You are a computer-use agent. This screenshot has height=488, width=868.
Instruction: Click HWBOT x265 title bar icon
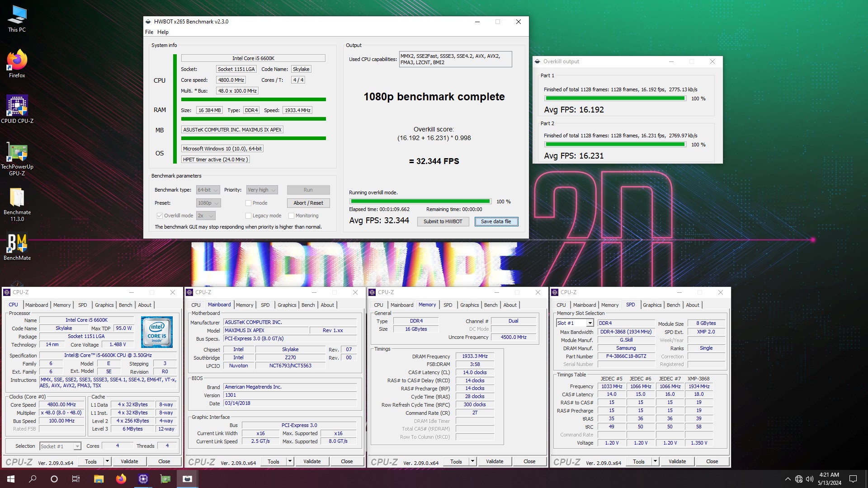tap(148, 21)
